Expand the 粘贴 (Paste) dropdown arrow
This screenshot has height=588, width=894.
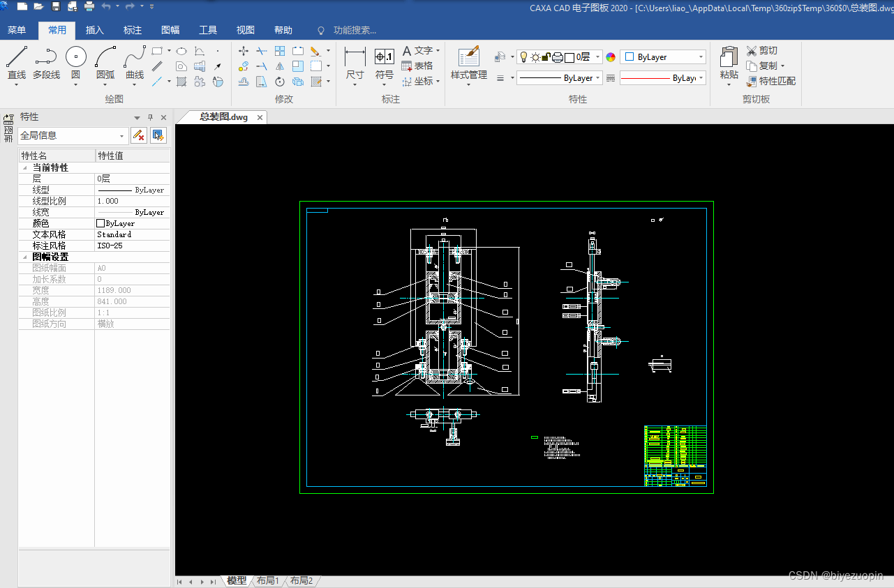coord(729,84)
